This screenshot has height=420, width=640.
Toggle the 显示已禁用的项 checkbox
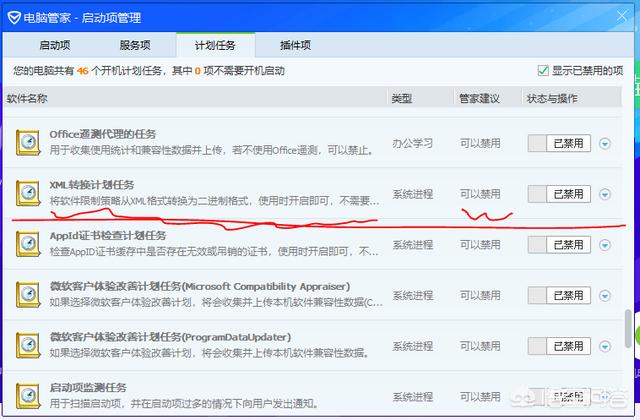coord(543,70)
